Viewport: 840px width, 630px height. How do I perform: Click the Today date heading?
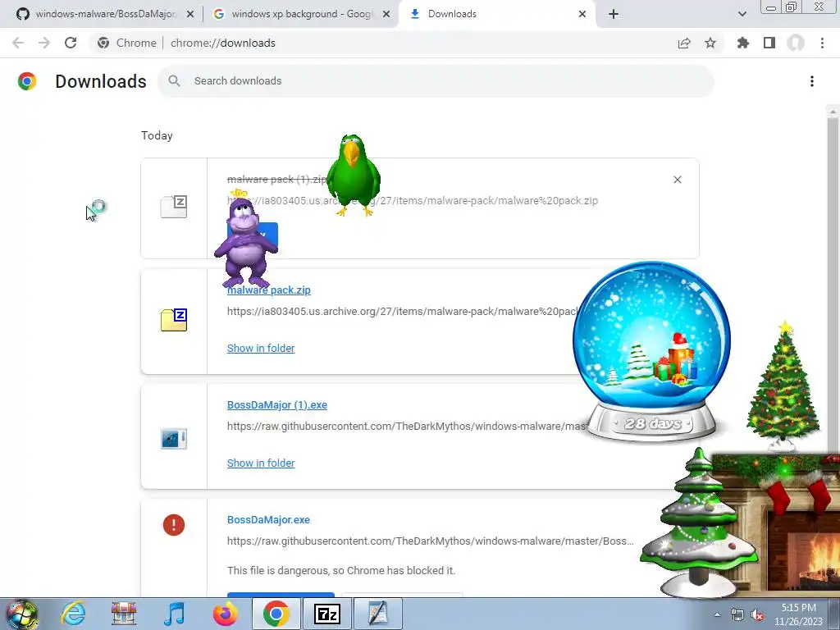coord(157,135)
